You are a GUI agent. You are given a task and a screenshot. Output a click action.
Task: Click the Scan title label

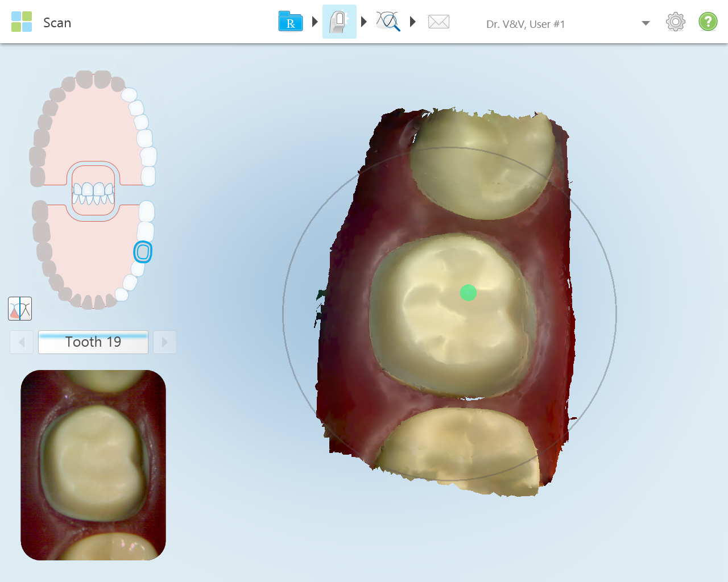pos(57,23)
